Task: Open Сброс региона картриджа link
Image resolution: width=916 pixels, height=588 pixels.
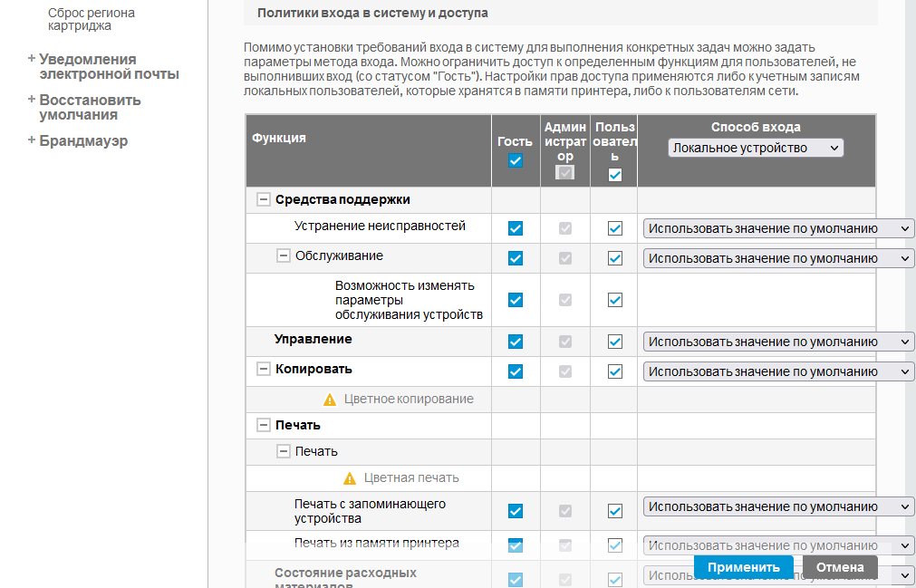Action: coord(91,19)
